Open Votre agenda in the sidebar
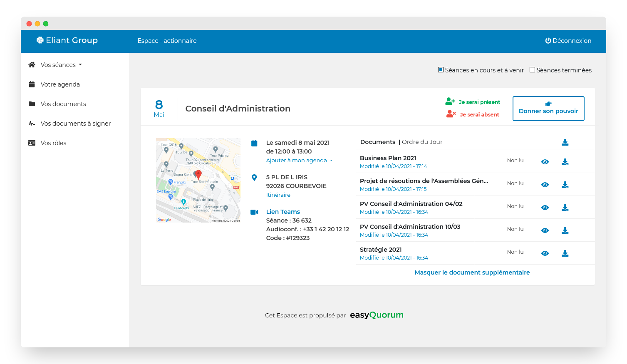The width and height of the screenshot is (627, 364). 60,84
